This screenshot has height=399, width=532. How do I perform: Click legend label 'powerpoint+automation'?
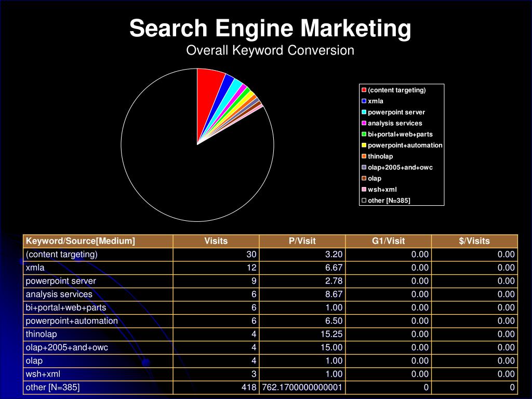[405, 145]
